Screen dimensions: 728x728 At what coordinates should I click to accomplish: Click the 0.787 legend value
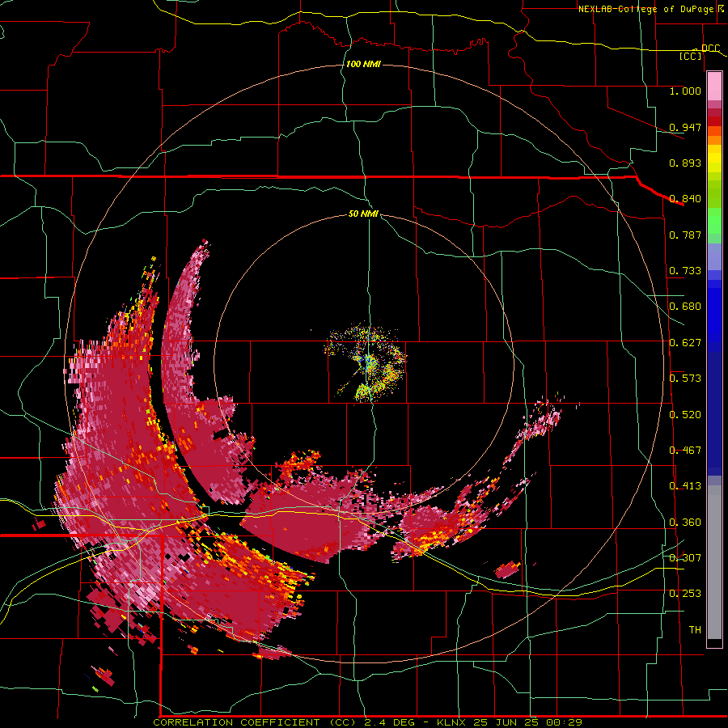pos(685,235)
